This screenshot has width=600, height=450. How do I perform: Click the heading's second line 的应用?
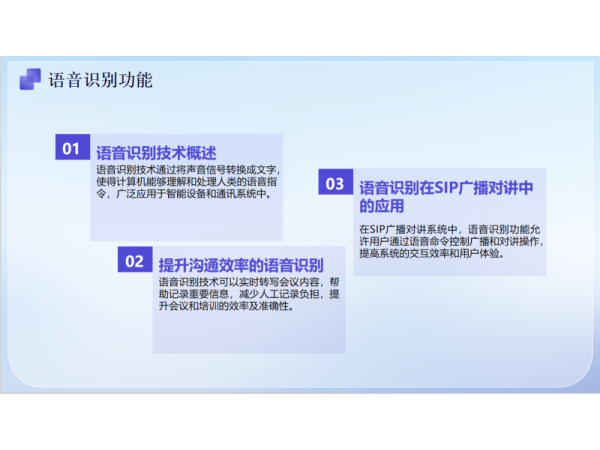381,207
